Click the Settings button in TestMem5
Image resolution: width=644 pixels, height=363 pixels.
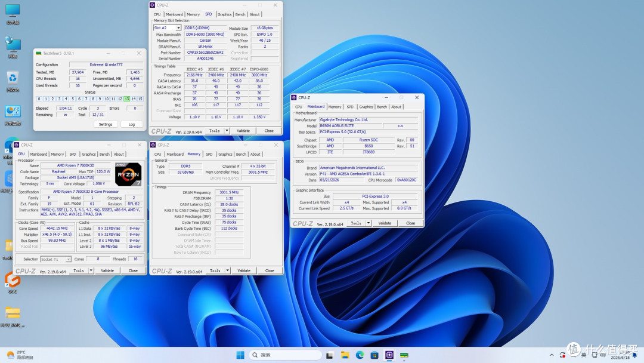point(106,124)
